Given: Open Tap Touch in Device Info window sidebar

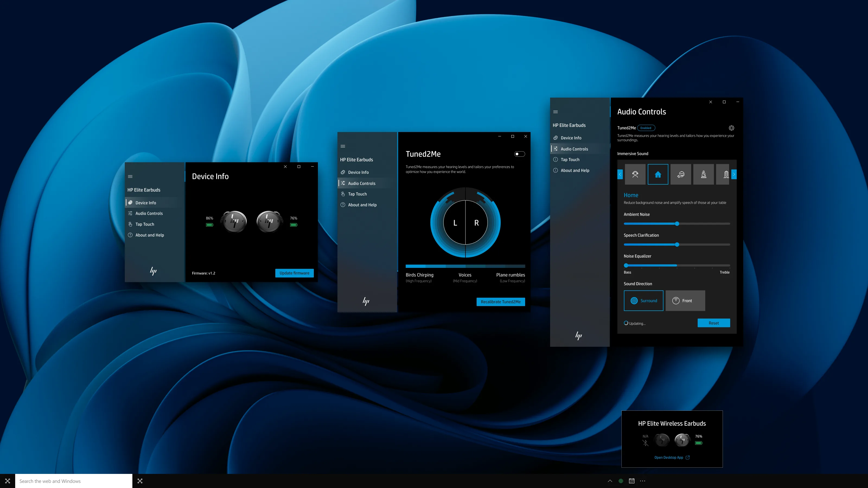Looking at the screenshot, I should click(155, 224).
